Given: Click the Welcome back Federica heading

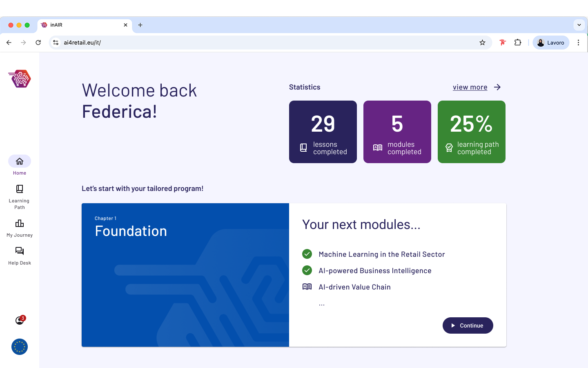Looking at the screenshot, I should coord(139,101).
